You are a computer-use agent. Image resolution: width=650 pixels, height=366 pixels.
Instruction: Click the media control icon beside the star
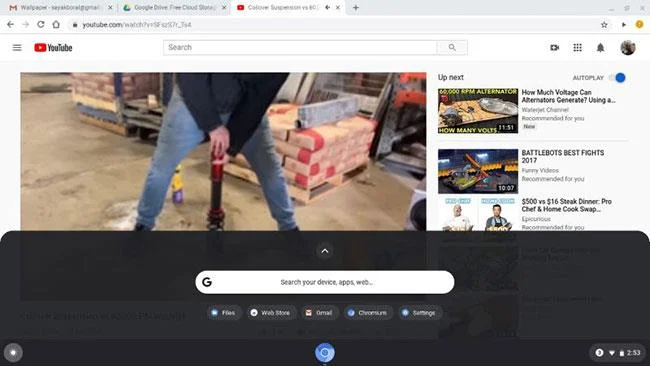click(623, 25)
